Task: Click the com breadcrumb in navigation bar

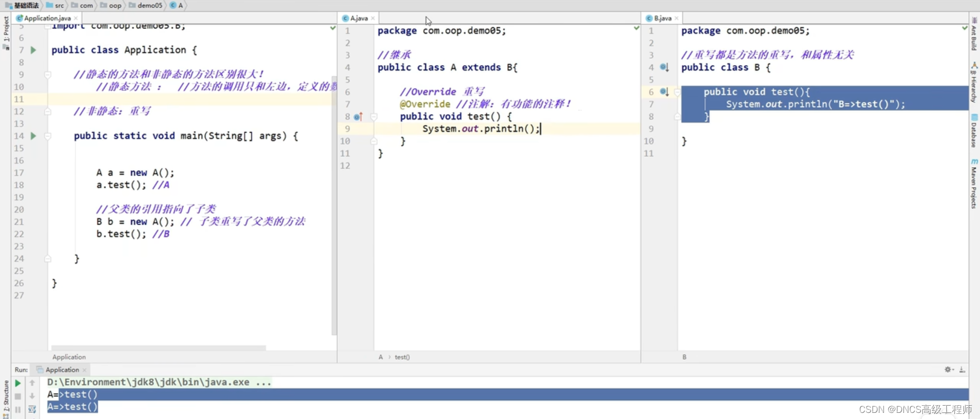Action: coord(82,5)
